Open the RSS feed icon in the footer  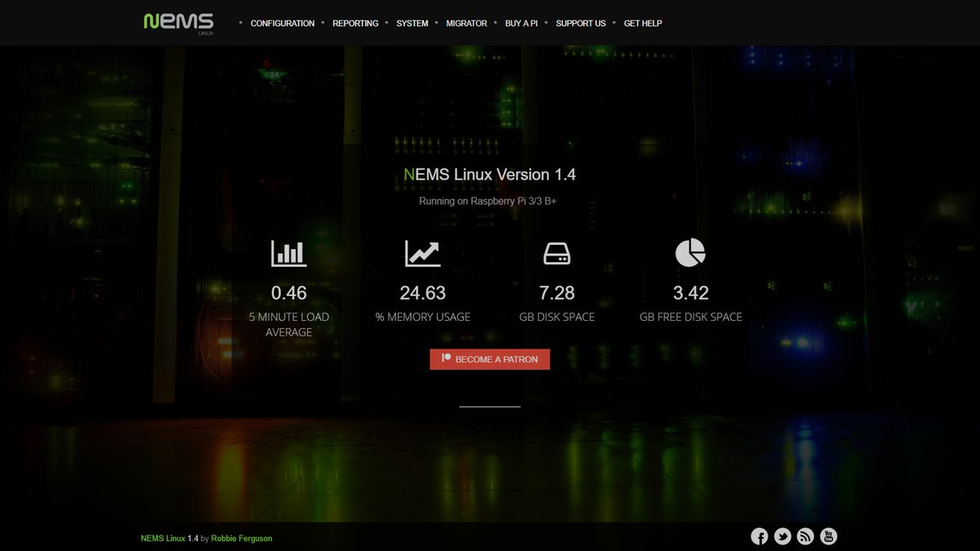coord(805,536)
